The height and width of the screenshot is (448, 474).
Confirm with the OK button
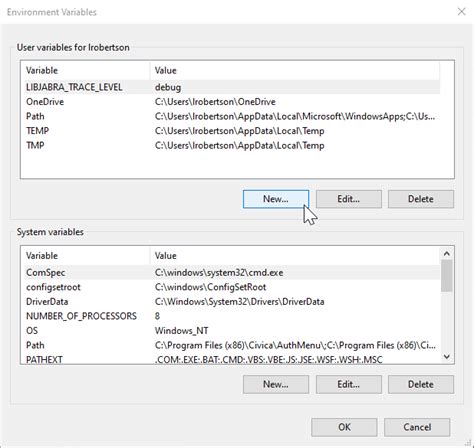pos(344,427)
